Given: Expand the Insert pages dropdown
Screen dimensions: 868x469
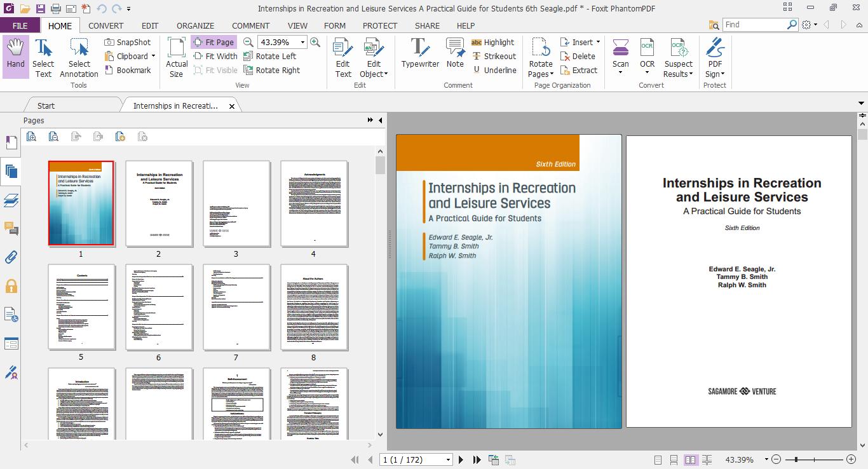Looking at the screenshot, I should coord(598,42).
